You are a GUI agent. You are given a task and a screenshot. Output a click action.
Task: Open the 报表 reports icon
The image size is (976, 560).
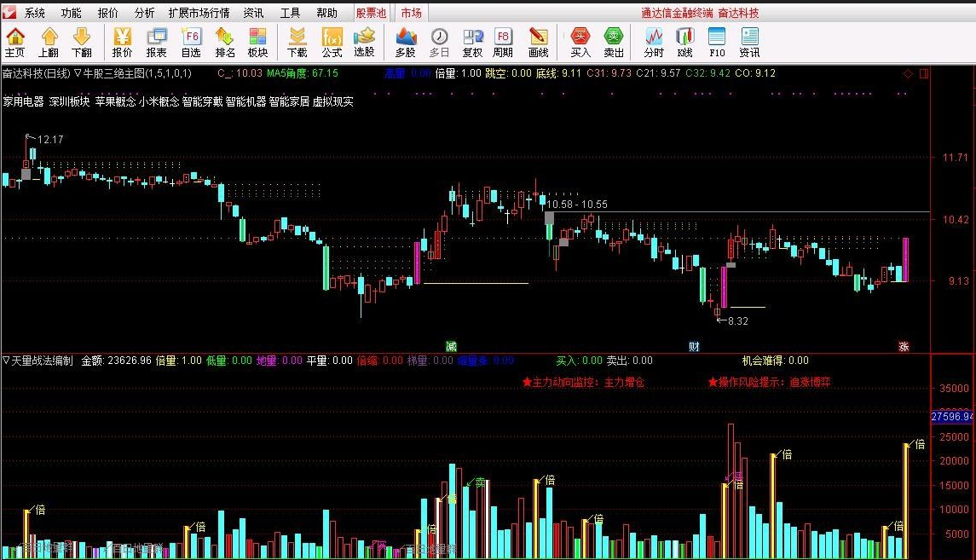pyautogui.click(x=156, y=43)
